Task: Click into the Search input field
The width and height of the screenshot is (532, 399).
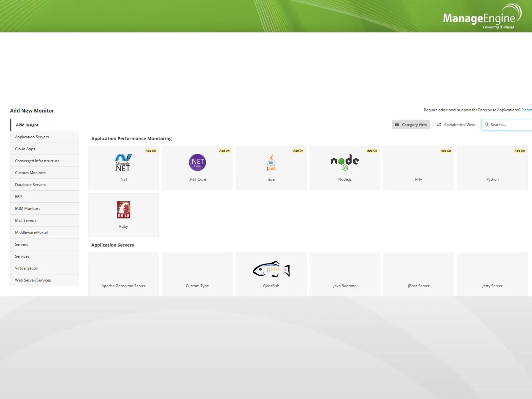Action: point(510,124)
